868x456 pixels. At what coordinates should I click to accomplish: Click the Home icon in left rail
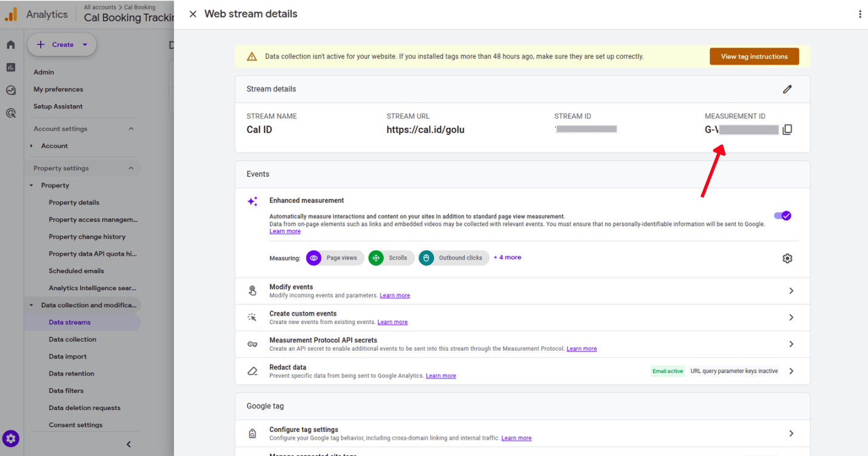click(x=11, y=45)
